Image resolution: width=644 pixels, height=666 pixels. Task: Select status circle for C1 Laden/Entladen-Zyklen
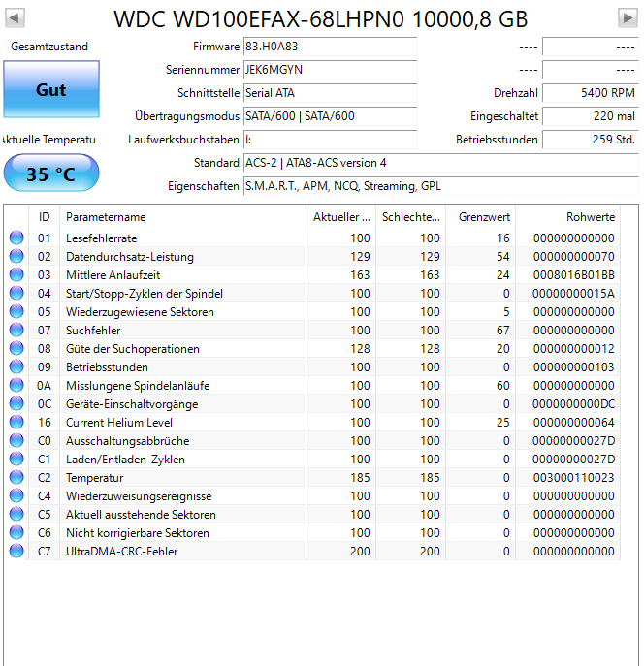16,459
